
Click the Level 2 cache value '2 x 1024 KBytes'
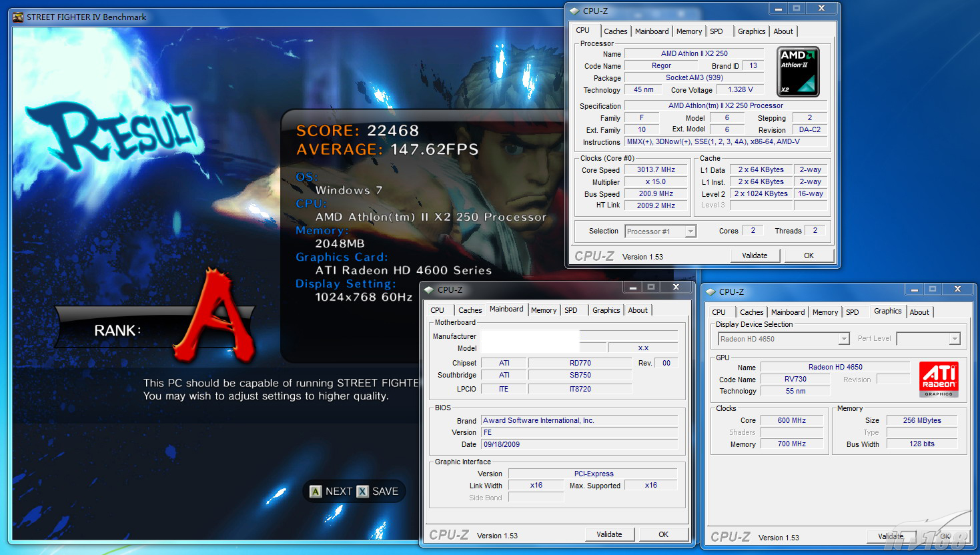(761, 193)
